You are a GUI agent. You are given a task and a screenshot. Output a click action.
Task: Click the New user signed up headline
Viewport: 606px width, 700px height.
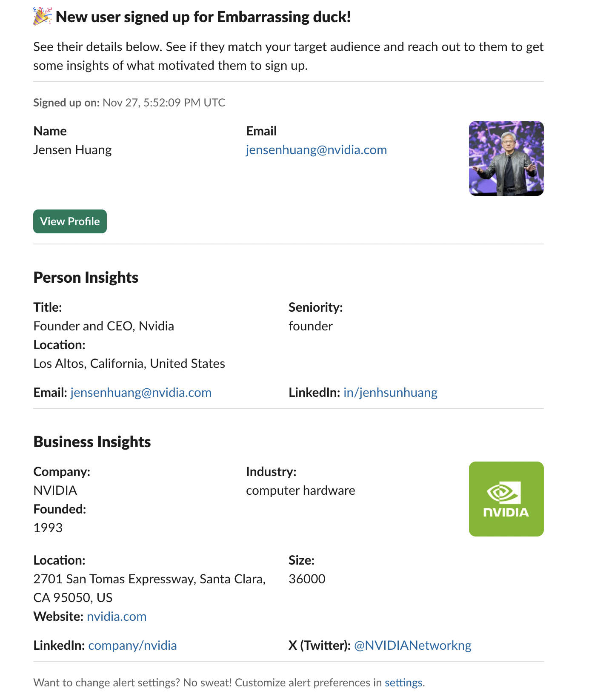203,17
